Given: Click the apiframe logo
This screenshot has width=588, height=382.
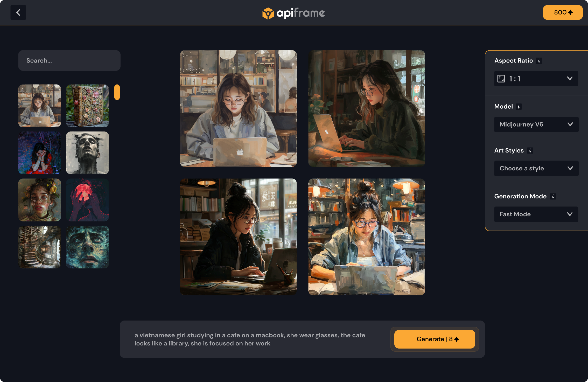Looking at the screenshot, I should point(293,12).
